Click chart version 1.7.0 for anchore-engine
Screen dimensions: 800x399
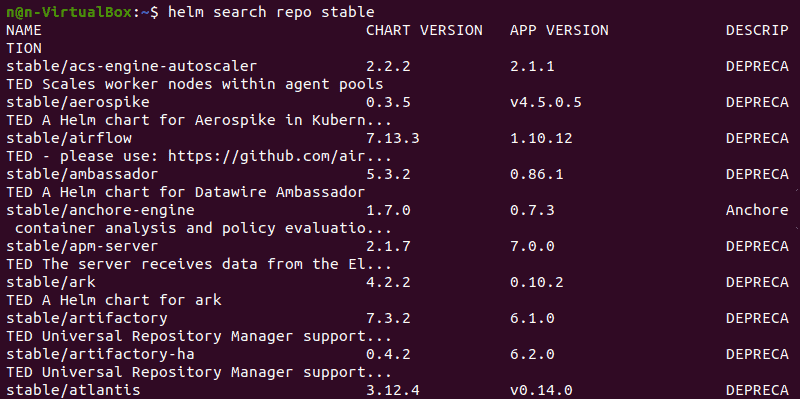click(x=388, y=211)
